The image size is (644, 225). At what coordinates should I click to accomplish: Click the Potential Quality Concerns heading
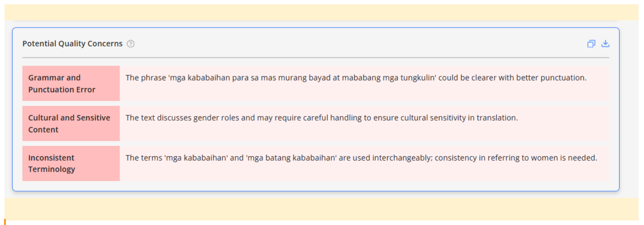coord(72,44)
